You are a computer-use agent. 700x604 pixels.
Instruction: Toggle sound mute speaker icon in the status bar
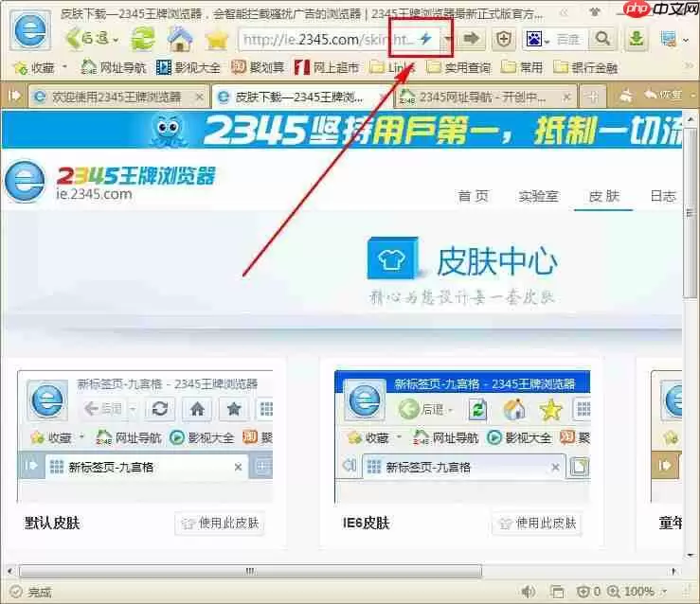coord(529,592)
